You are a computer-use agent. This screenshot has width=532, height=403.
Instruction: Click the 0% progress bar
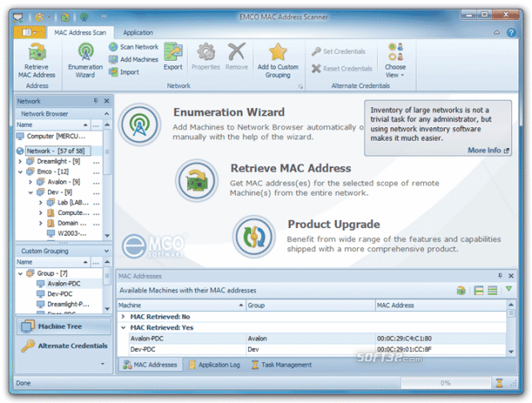[446, 383]
